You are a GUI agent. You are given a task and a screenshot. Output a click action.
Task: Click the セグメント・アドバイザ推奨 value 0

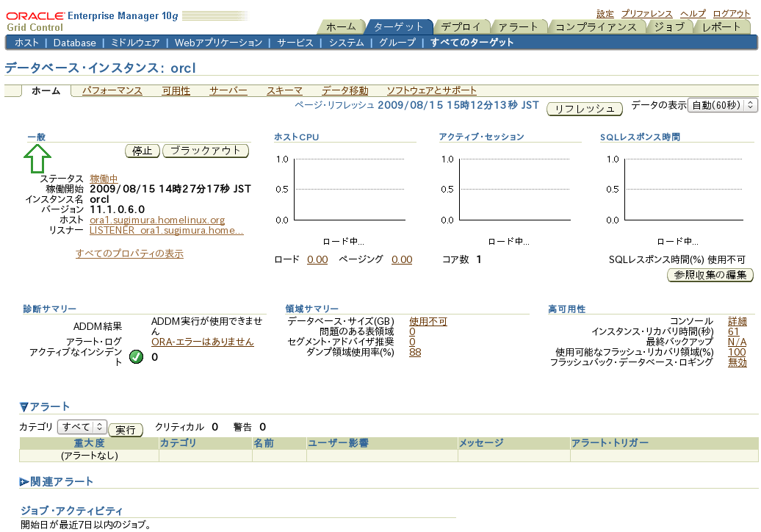412,342
